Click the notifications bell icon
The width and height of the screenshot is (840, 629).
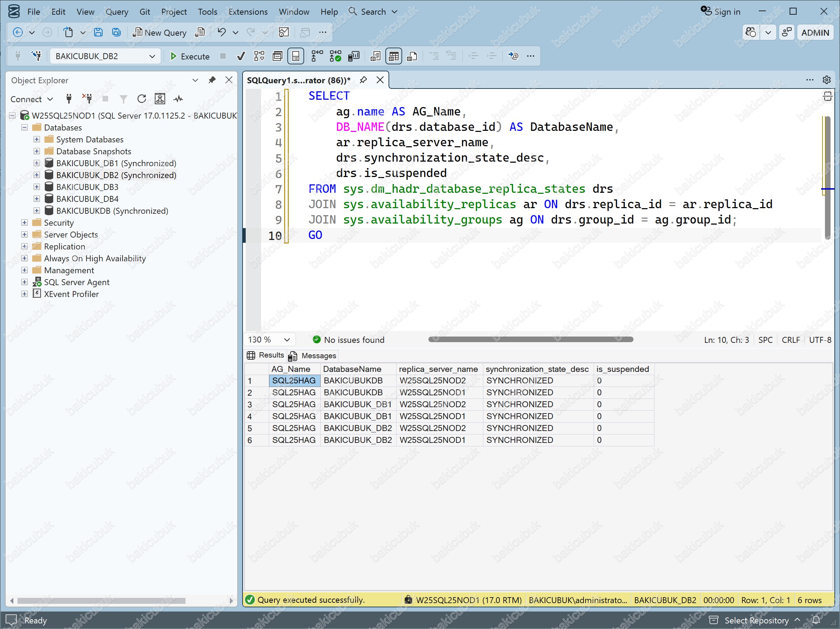point(816,620)
